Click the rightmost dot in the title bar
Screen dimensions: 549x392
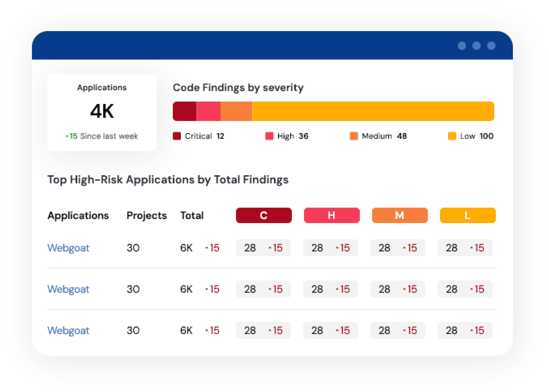[491, 46]
